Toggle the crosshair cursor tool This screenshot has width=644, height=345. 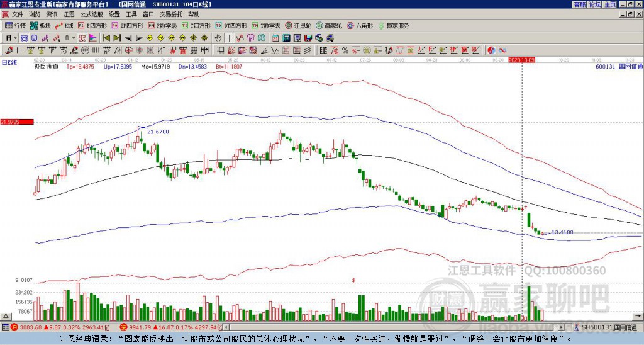pos(229,38)
